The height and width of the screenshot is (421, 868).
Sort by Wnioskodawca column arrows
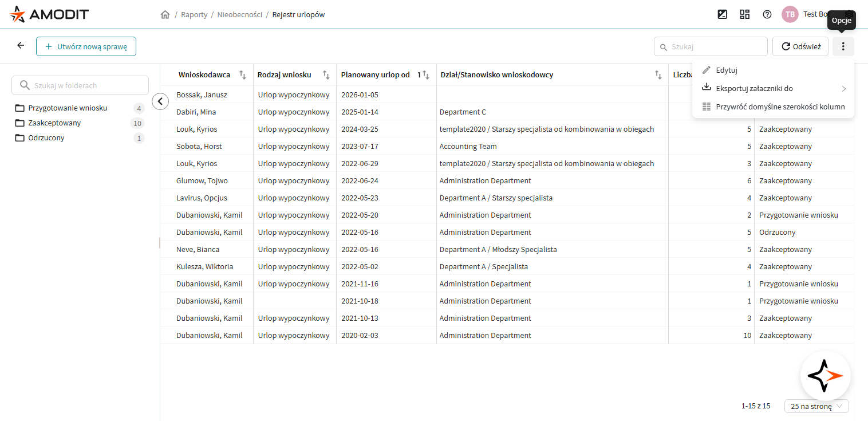pos(243,74)
